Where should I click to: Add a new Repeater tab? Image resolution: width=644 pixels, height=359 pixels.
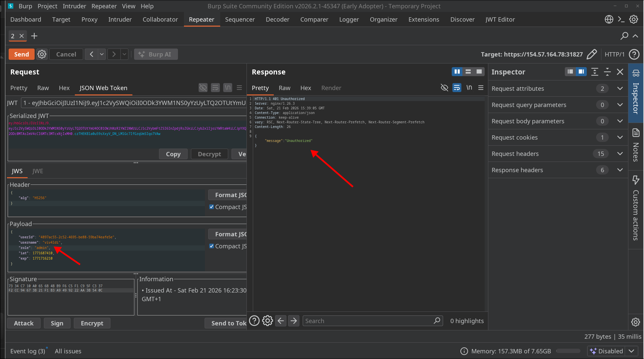click(x=34, y=36)
